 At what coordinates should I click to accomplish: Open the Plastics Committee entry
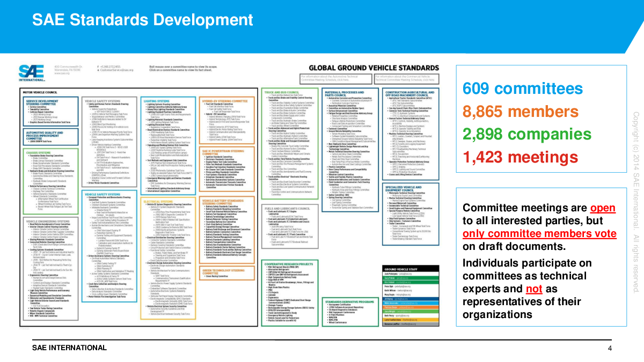click(338, 166)
